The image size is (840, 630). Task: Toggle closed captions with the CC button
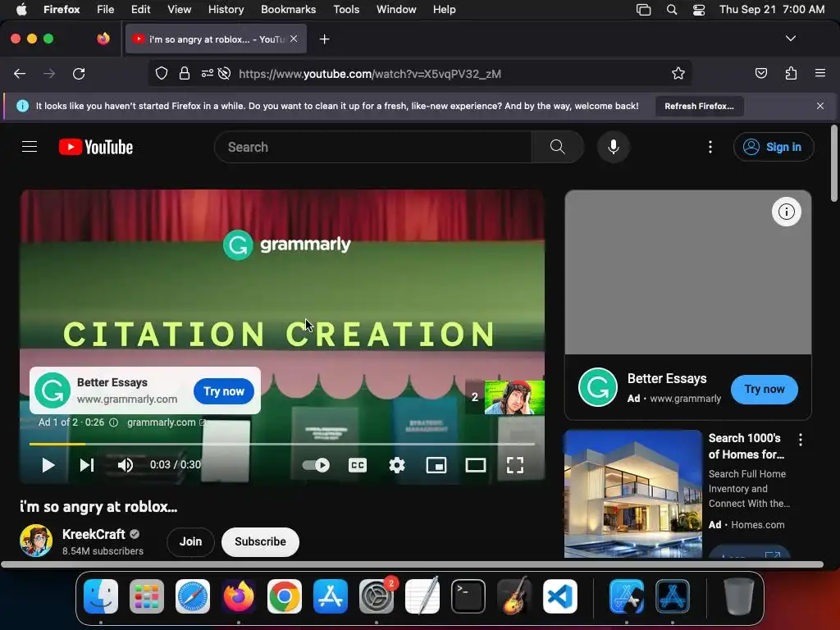358,465
